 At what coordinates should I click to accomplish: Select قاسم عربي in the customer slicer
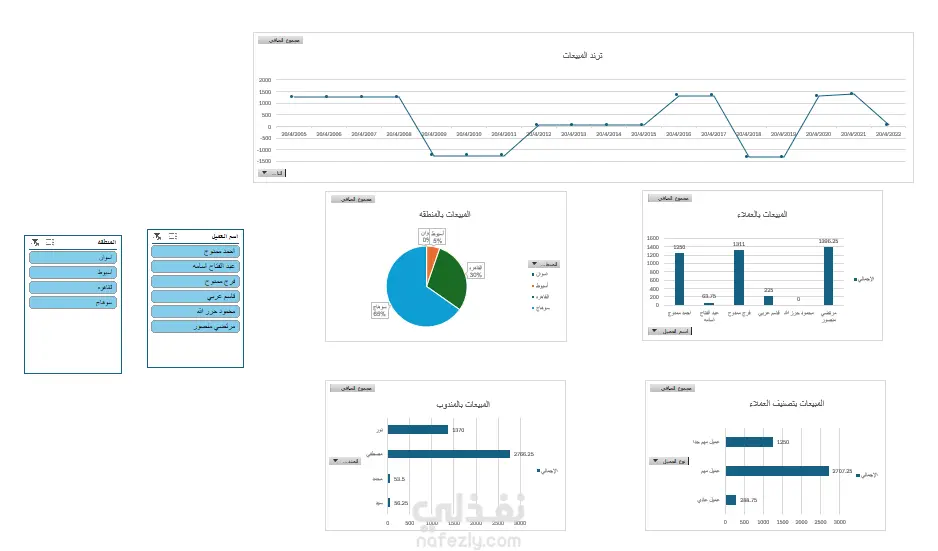196,296
